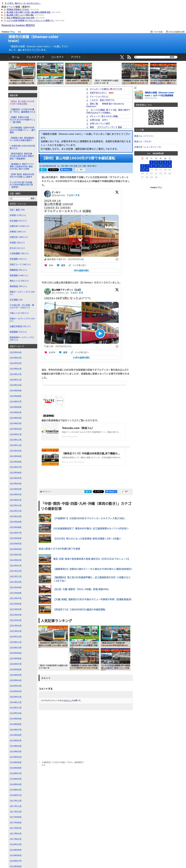
Task: Open calendar date 14
Action: 147,170
